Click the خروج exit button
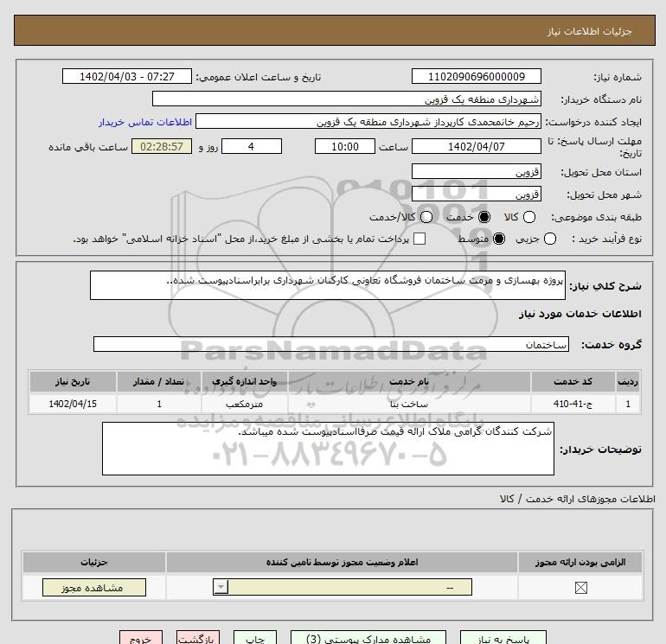666x644 pixels. [x=141, y=638]
